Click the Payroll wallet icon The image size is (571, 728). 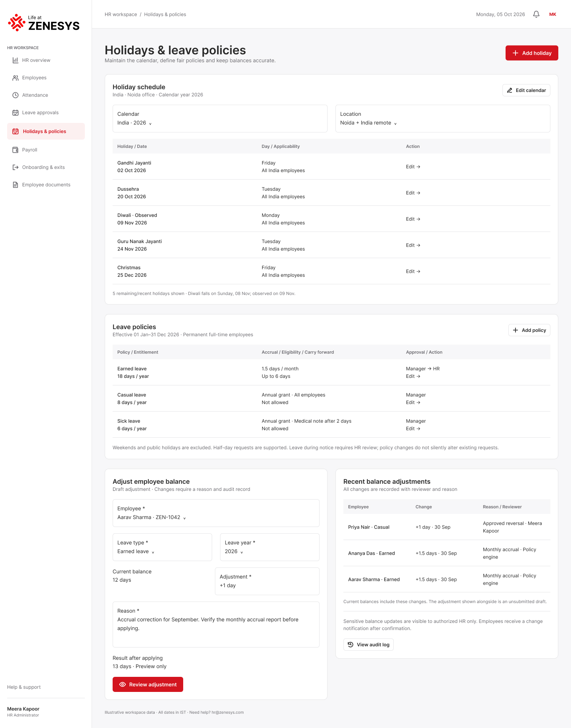point(15,150)
